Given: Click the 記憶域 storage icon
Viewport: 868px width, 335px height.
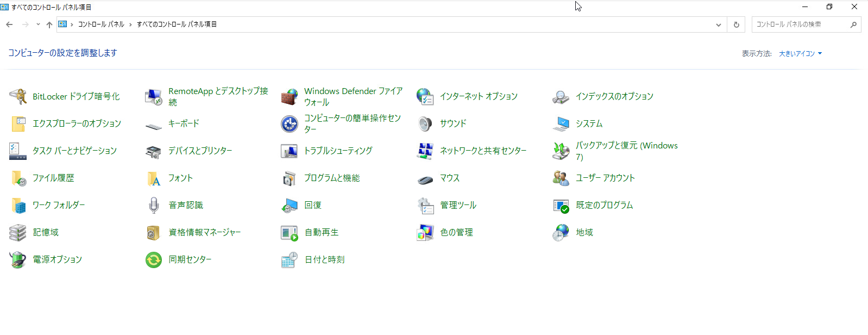Looking at the screenshot, I should click(x=18, y=233).
